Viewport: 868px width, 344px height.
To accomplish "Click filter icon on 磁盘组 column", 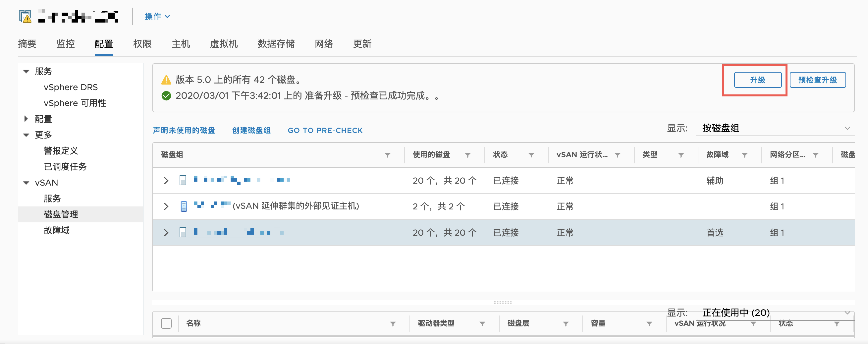I will point(387,155).
